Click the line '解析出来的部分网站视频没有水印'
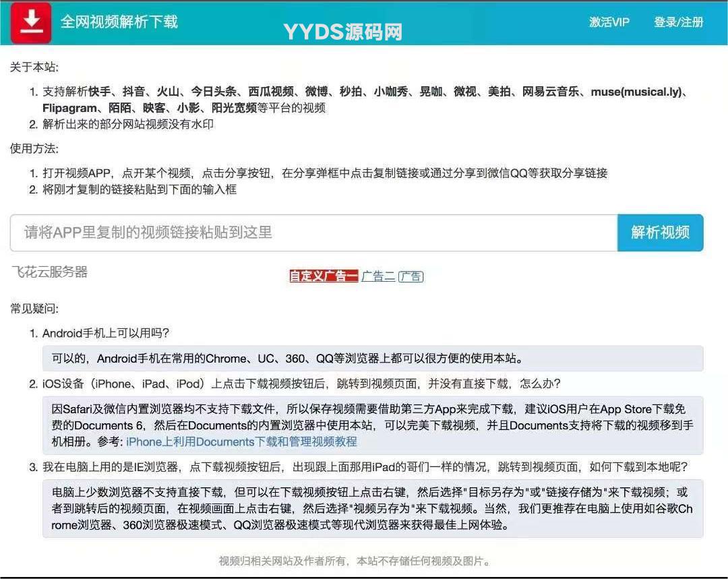Screen dimensions: 728x579 128,125
